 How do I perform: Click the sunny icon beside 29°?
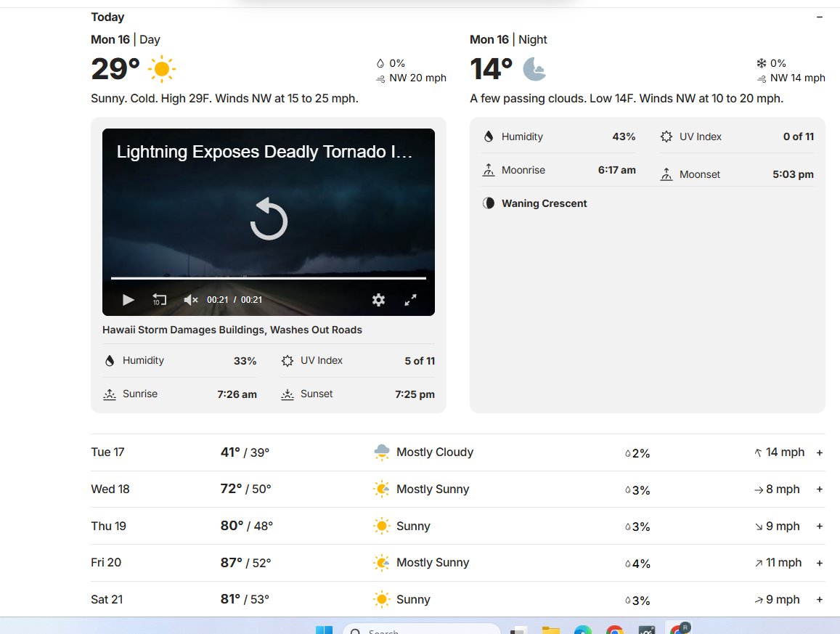point(161,69)
